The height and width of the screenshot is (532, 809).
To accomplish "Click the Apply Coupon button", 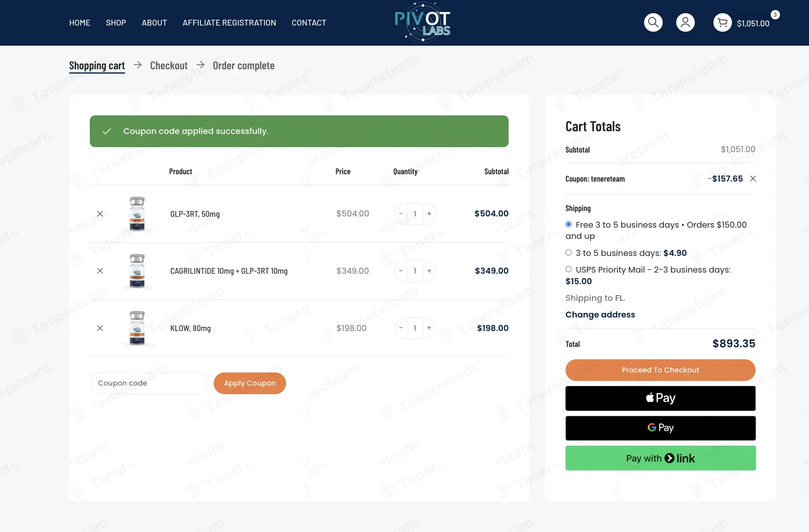I will coord(250,383).
